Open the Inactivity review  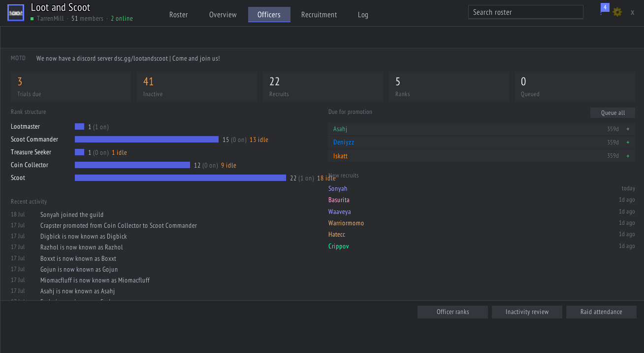click(527, 312)
